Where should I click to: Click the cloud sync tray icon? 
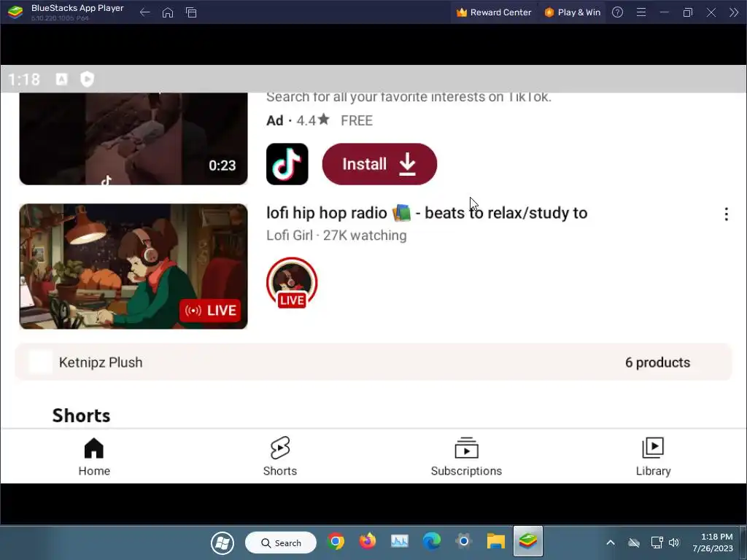click(634, 542)
